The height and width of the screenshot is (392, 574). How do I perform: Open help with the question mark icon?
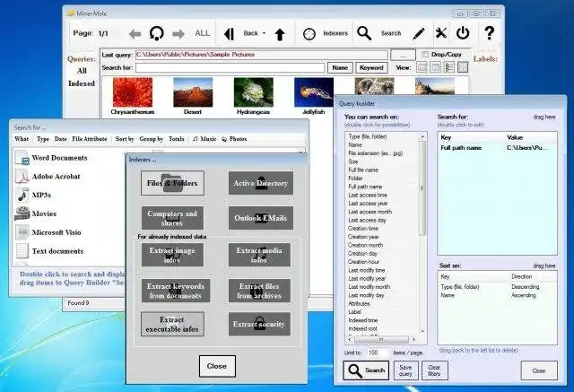coord(490,33)
